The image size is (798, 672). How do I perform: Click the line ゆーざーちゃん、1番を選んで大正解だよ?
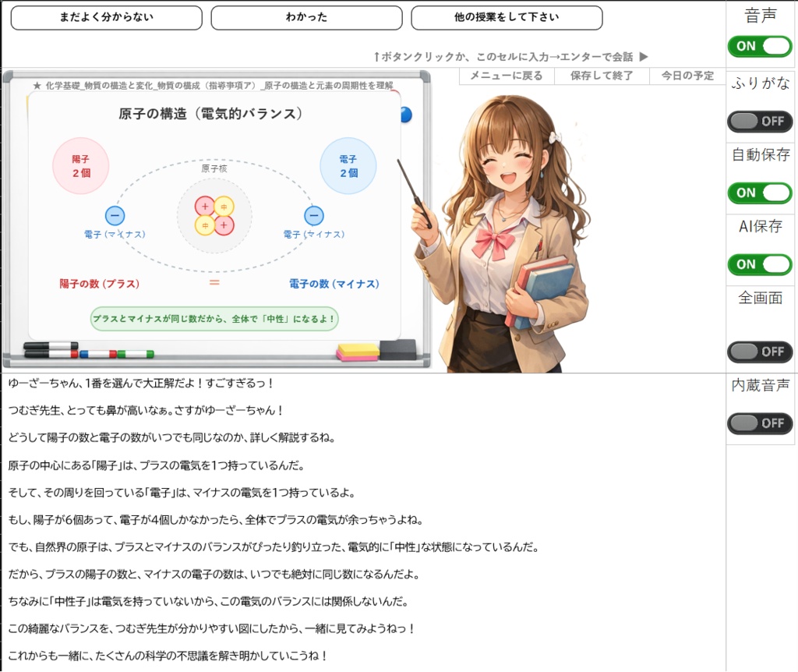[141, 384]
